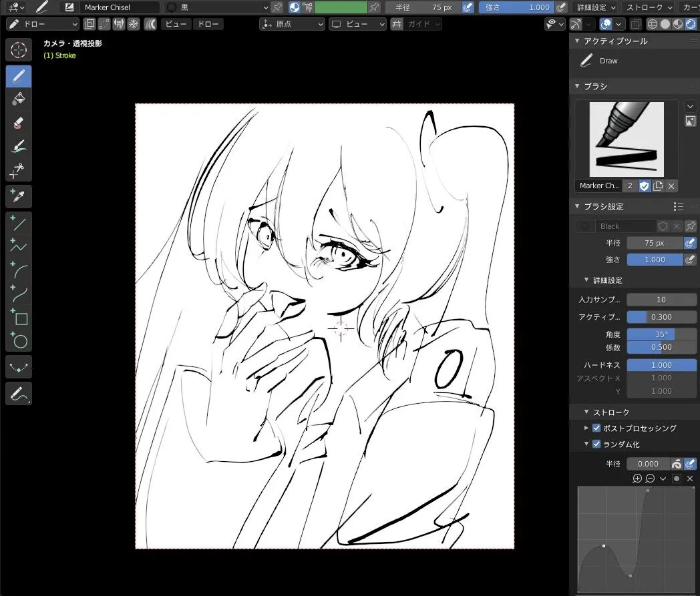Viewport: 700px width, 596px height.
Task: Toggle the ランダム化 checkbox
Action: pos(596,444)
